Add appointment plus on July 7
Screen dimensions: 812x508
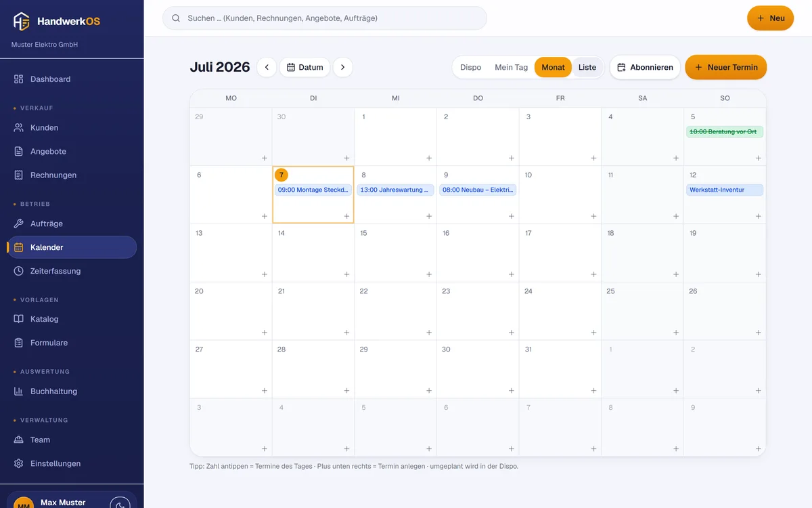[x=346, y=216]
